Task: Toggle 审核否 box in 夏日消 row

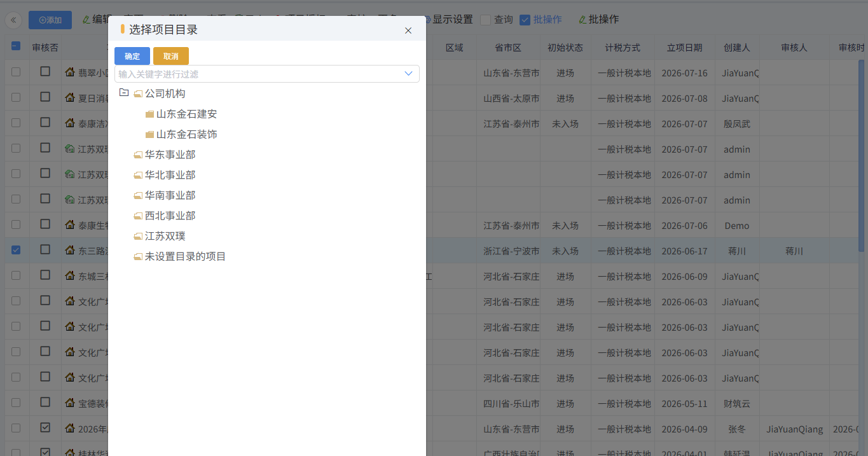Action: point(45,97)
